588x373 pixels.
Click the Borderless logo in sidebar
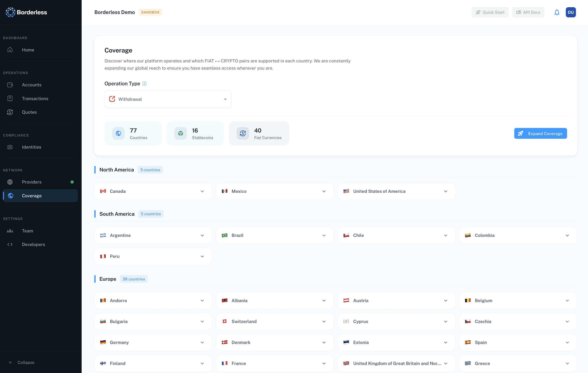[x=26, y=12]
